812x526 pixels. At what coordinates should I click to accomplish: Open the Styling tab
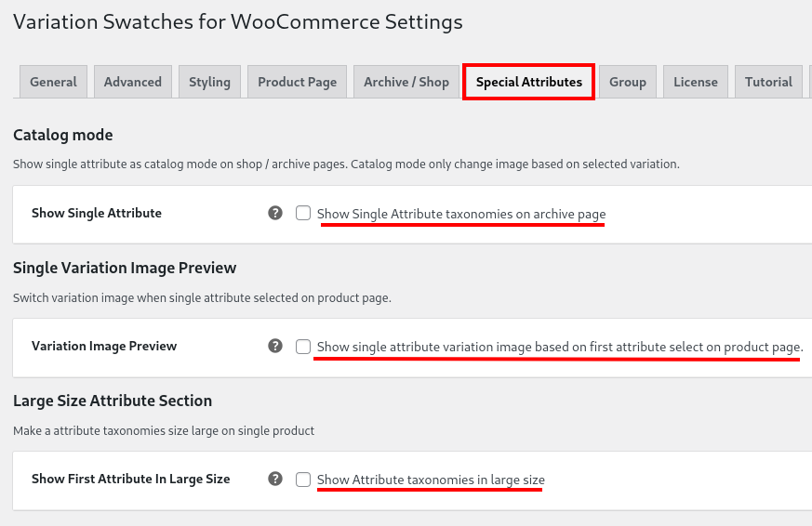pos(209,82)
